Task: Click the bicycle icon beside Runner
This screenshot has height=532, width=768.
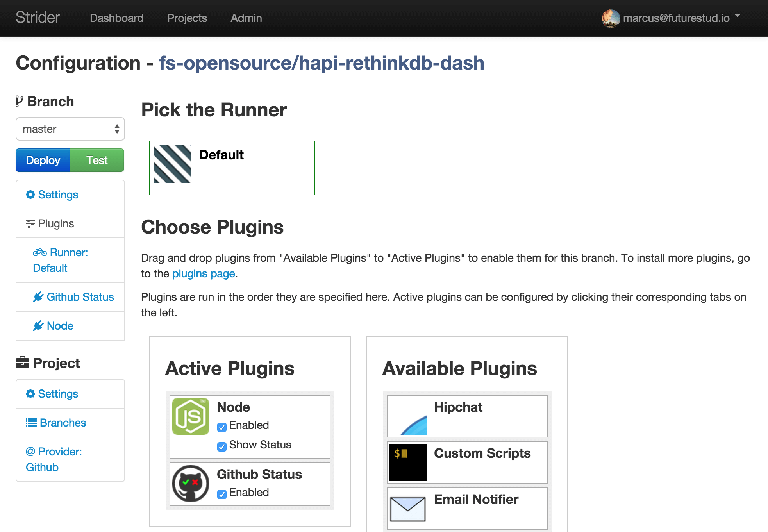Action: (40, 253)
